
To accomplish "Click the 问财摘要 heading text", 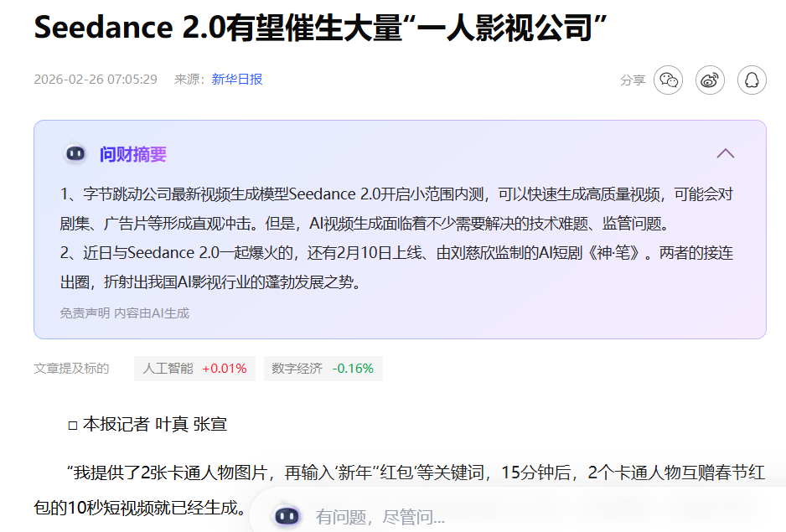I will point(132,154).
